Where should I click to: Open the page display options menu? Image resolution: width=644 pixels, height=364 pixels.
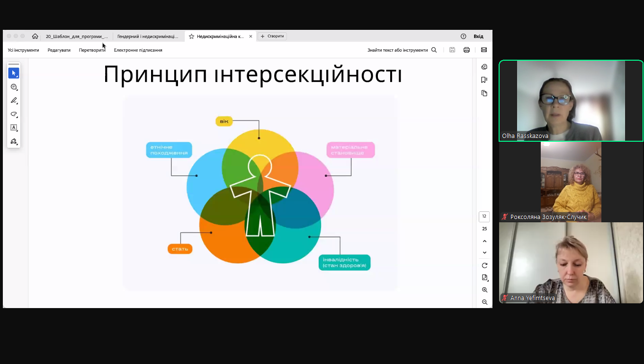484,277
